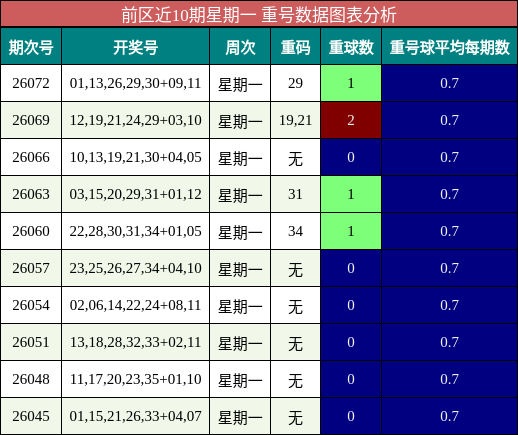
Task: Select the 重号球平均每期数 column header
Action: tap(450, 47)
